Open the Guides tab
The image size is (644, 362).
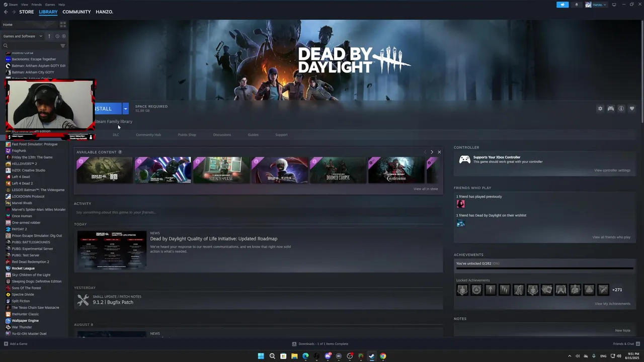(x=253, y=135)
